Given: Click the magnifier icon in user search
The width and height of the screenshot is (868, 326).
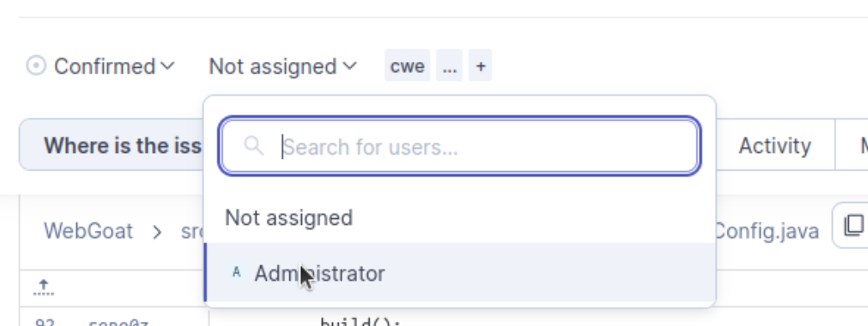Looking at the screenshot, I should 253,146.
